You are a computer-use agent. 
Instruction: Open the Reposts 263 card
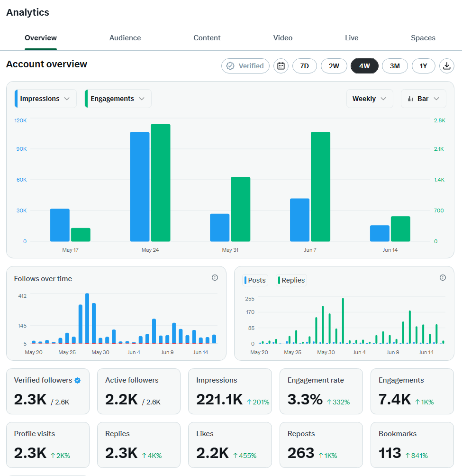(321, 445)
